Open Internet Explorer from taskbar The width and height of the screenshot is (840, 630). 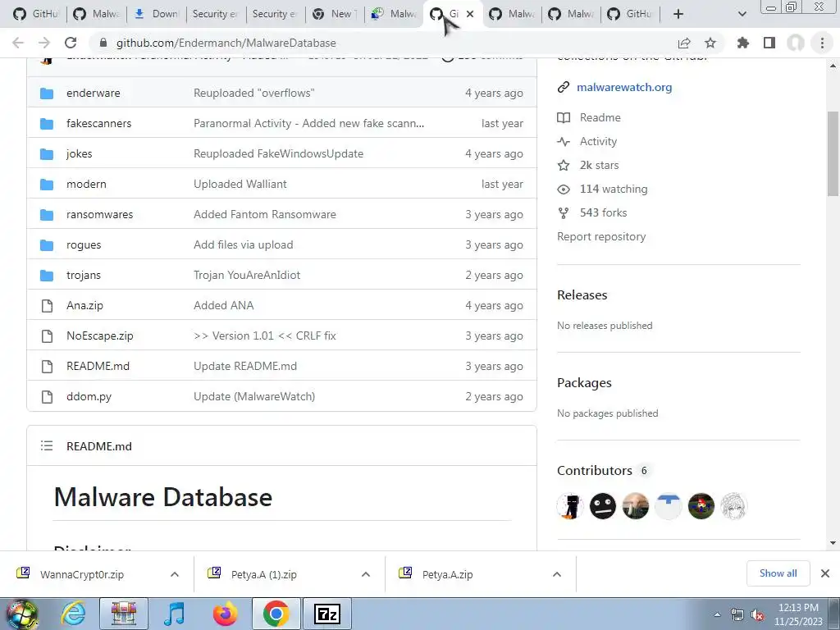74,614
